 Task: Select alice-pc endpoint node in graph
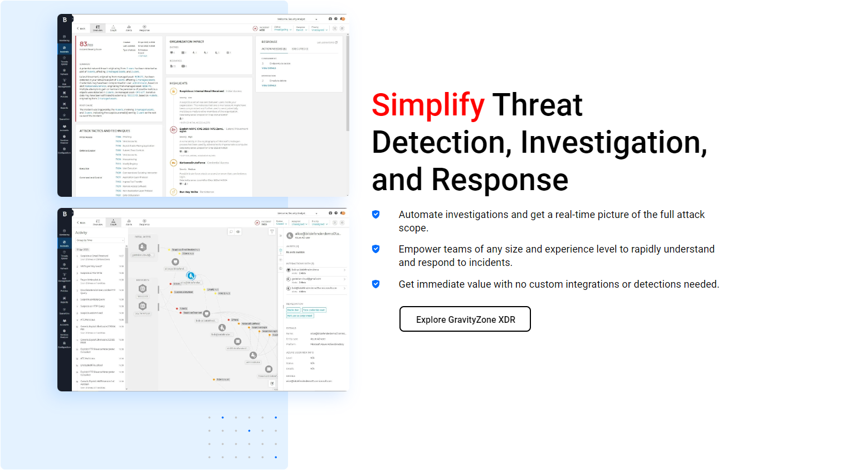coord(175,261)
